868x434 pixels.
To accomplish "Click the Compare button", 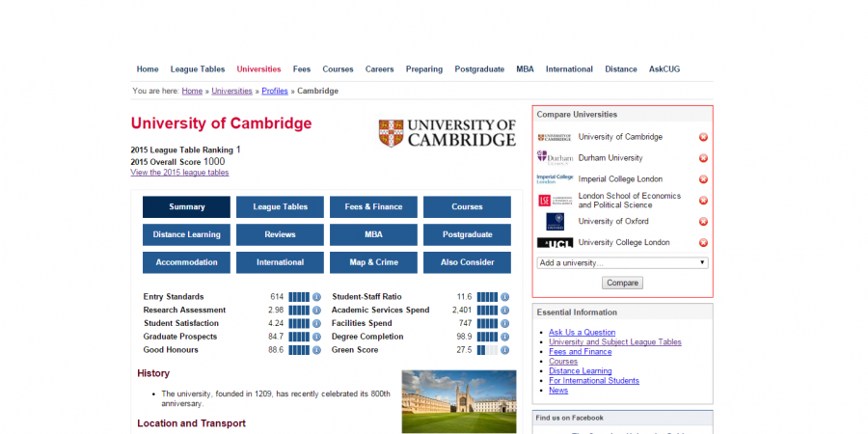I will click(x=622, y=283).
